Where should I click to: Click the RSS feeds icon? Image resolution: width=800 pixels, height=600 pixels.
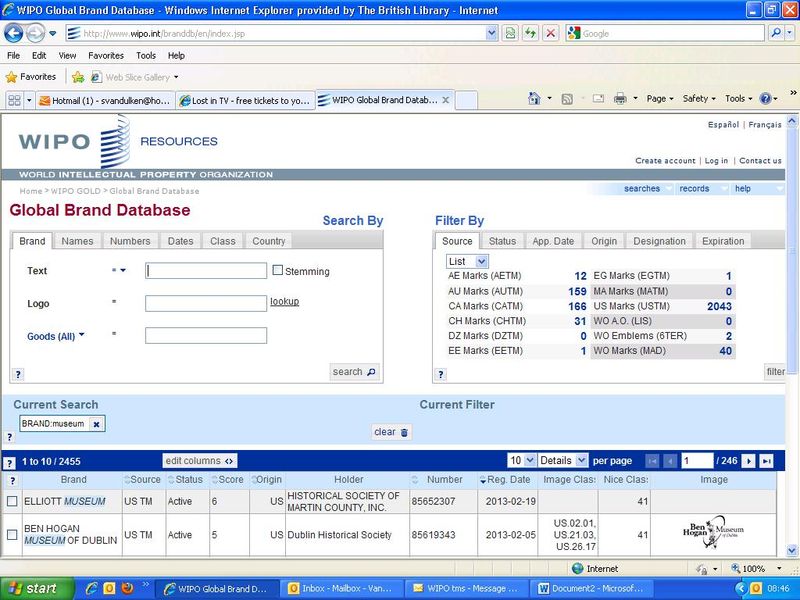click(567, 99)
